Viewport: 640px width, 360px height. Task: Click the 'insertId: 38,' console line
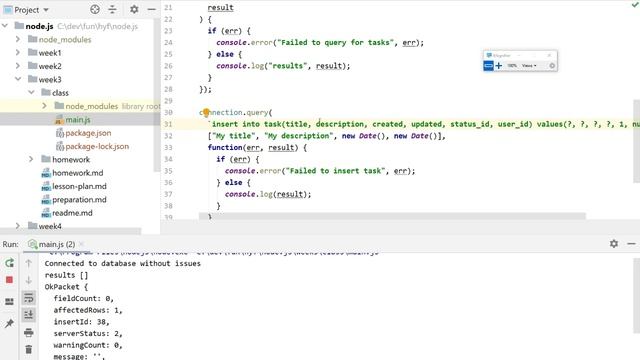tap(81, 322)
